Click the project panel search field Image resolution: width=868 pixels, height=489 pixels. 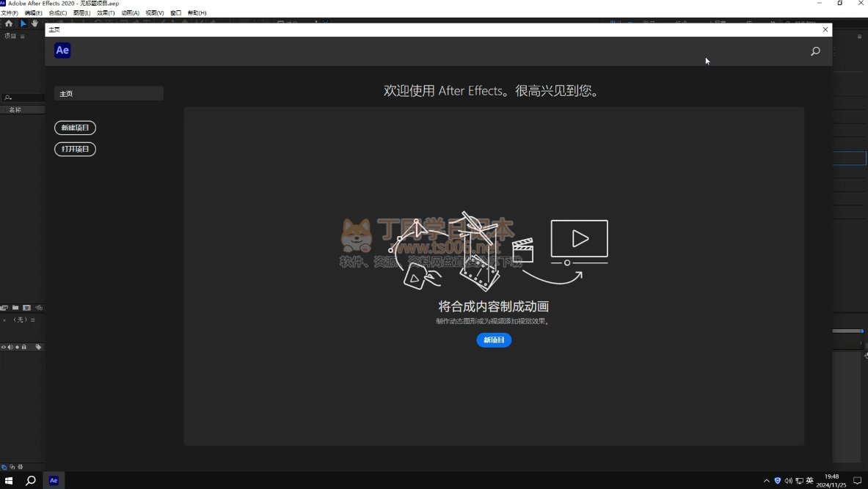23,98
